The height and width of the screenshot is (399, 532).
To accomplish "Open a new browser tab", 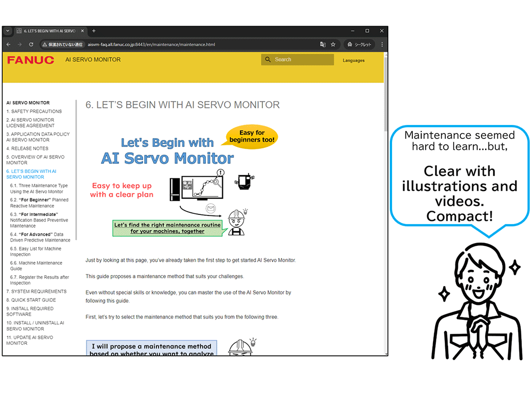I will (94, 31).
